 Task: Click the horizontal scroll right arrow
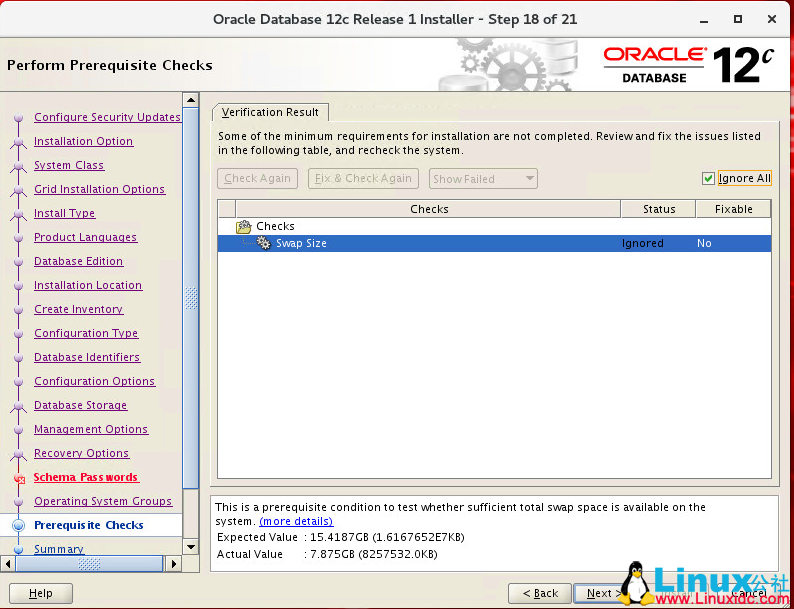(174, 563)
